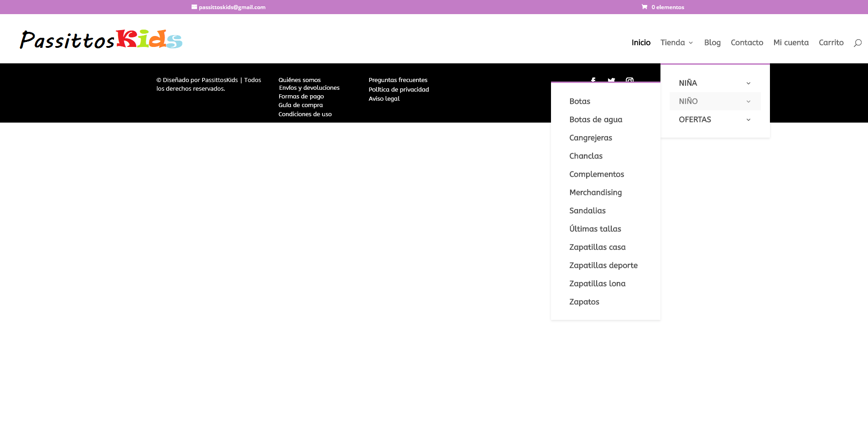Open the Blog page
The height and width of the screenshot is (427, 868).
(x=712, y=42)
